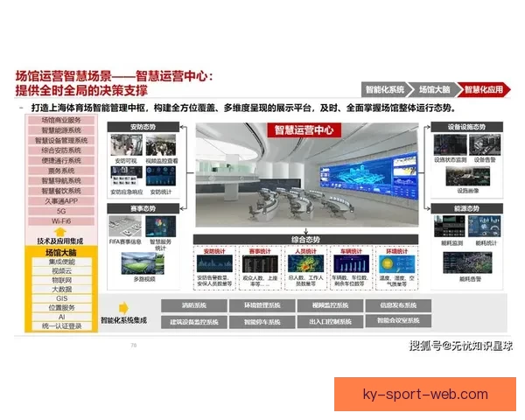Click the 信息发布系统 gray box
525x420 pixels.
[x=398, y=305]
